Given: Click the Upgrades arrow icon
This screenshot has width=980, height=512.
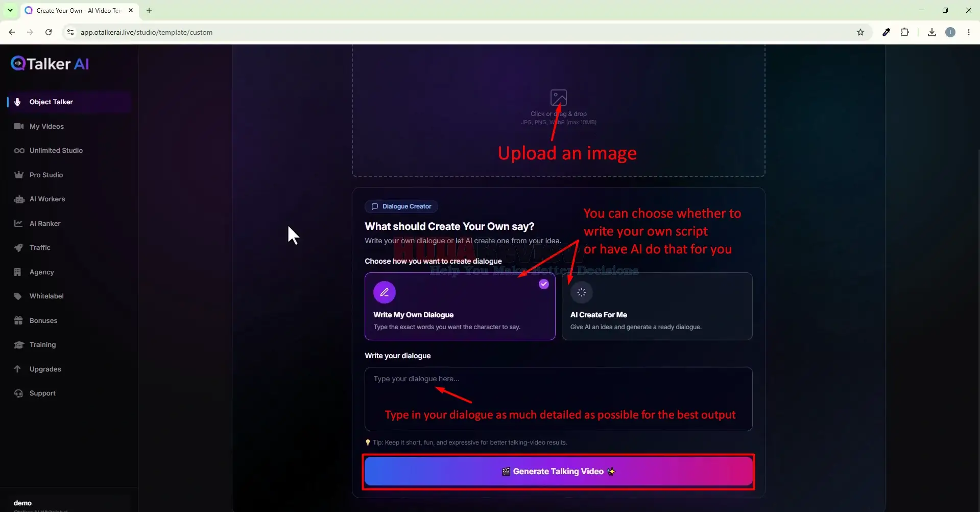Looking at the screenshot, I should coord(17,369).
